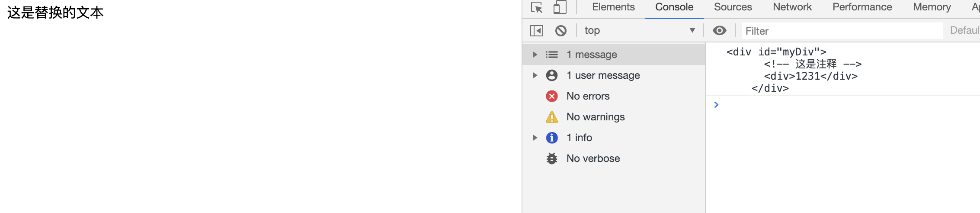
Task: Select the blue info circle icon
Action: point(552,138)
